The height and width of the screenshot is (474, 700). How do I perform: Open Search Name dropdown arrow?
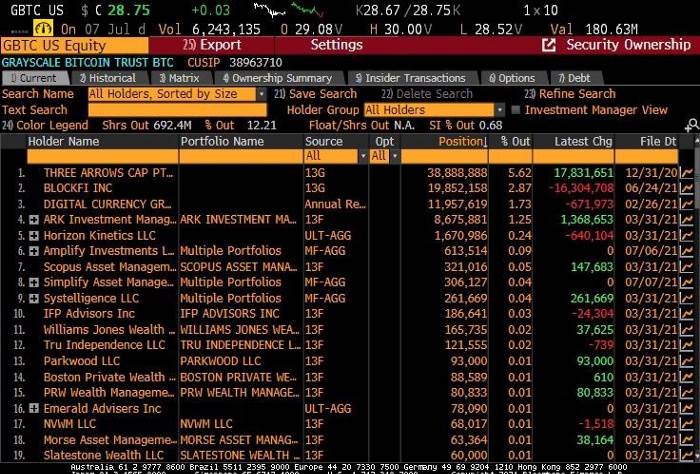tap(262, 94)
